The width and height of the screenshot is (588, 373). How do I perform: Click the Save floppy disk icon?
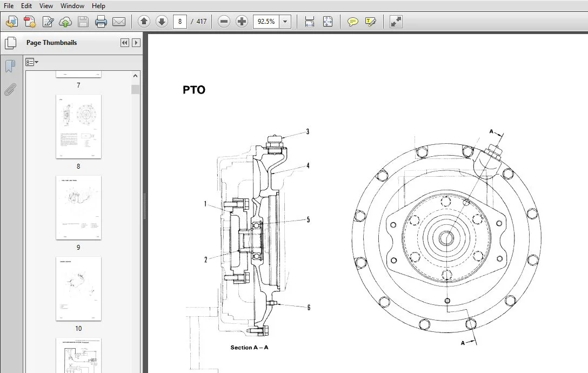coord(83,22)
